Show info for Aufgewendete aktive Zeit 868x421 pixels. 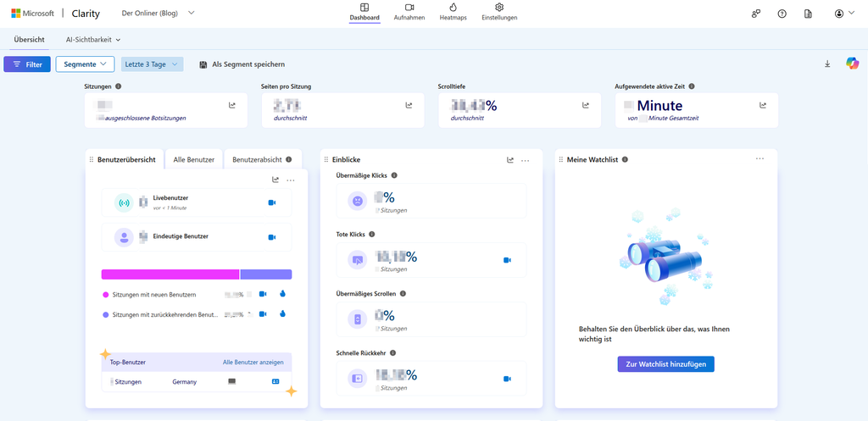click(x=692, y=86)
